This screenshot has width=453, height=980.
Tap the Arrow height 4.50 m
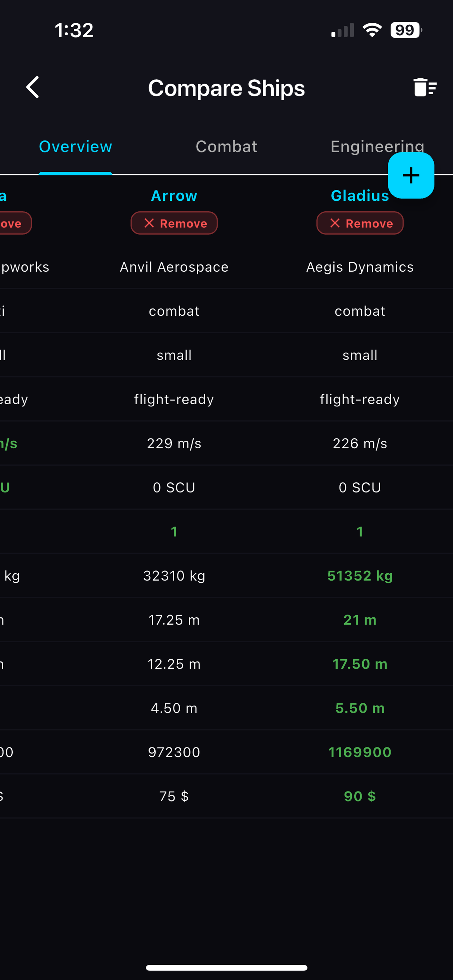tap(174, 708)
